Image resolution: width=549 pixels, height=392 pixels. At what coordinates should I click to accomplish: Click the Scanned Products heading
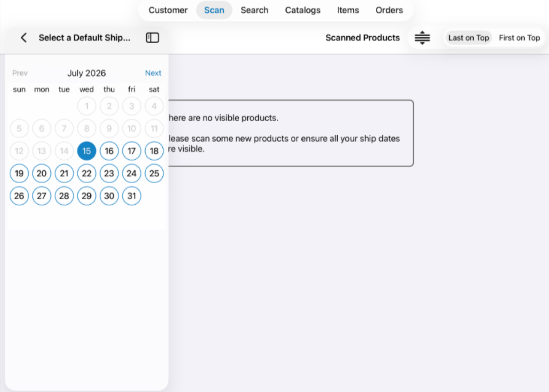362,38
